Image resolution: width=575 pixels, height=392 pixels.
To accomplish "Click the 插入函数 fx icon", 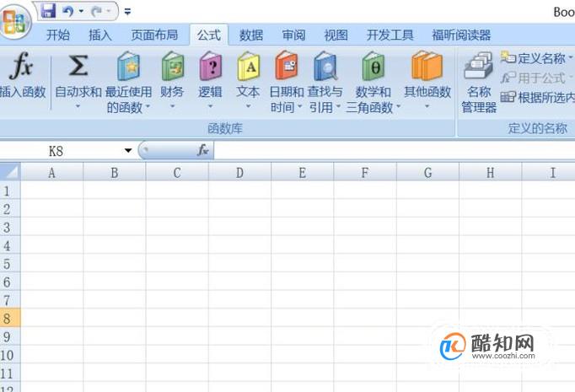I will point(22,66).
